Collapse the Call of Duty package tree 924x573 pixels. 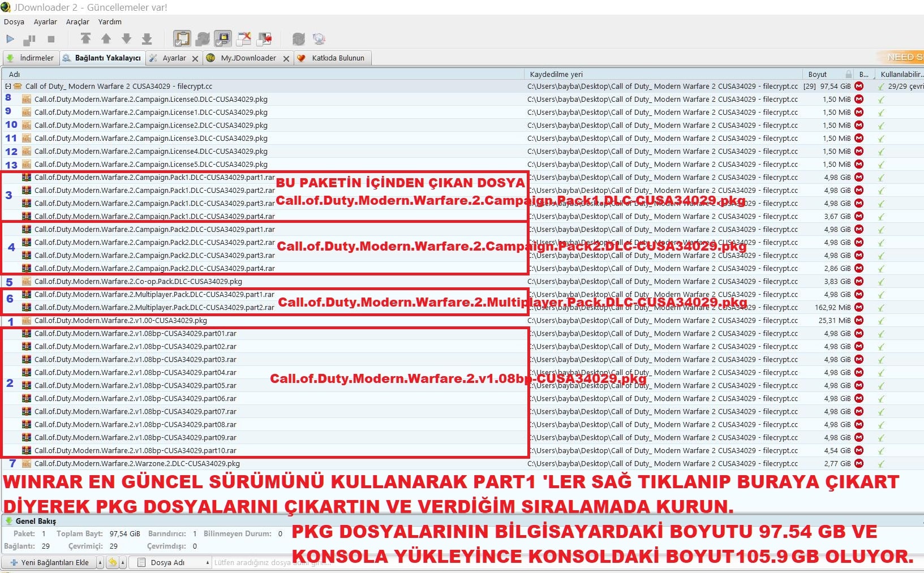click(x=8, y=87)
